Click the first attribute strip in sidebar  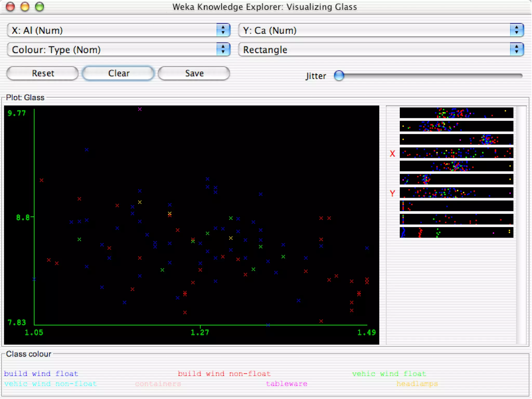[456, 113]
